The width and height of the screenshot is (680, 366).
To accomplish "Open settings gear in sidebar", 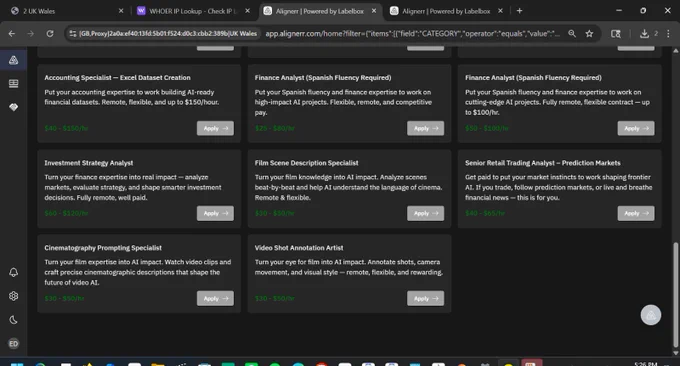I will (13, 296).
